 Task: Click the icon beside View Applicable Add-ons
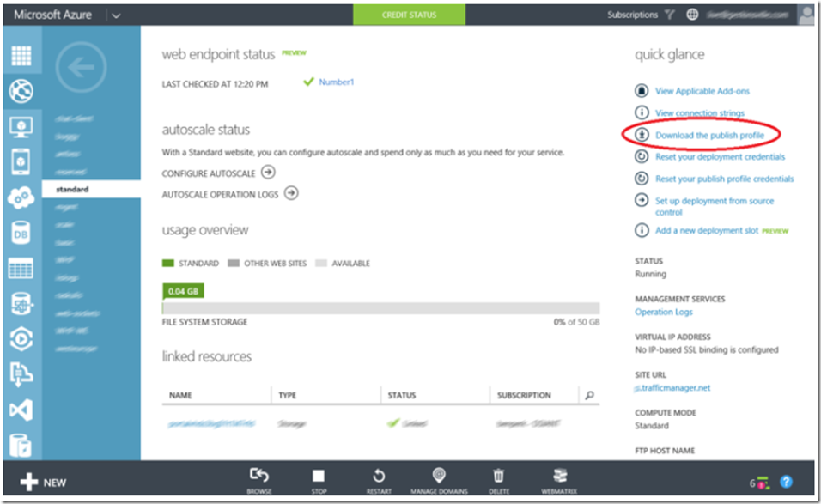coord(642,90)
